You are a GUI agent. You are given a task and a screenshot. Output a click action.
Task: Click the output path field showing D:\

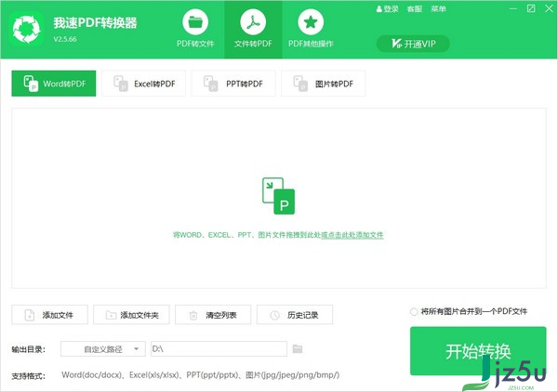click(x=219, y=349)
